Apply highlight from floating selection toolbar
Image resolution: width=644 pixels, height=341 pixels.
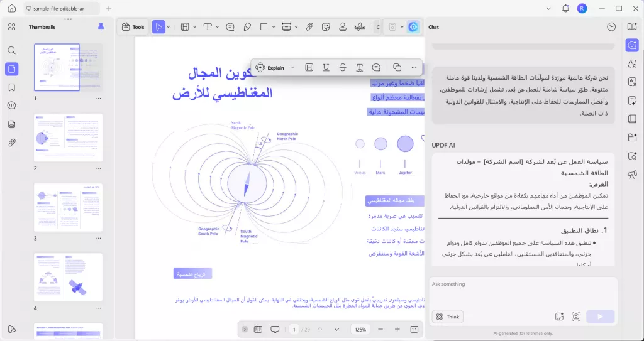click(x=309, y=68)
